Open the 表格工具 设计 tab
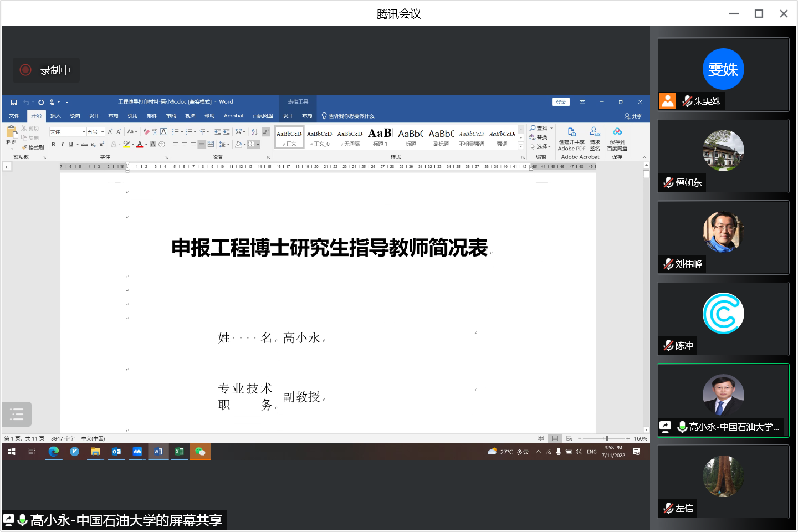The width and height of the screenshot is (798, 532). click(x=288, y=116)
